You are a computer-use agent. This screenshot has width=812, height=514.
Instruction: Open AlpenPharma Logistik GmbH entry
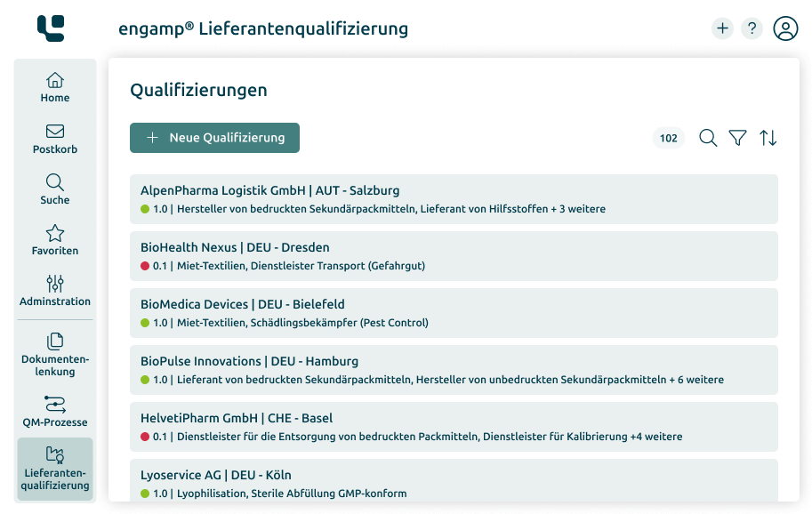pos(454,199)
